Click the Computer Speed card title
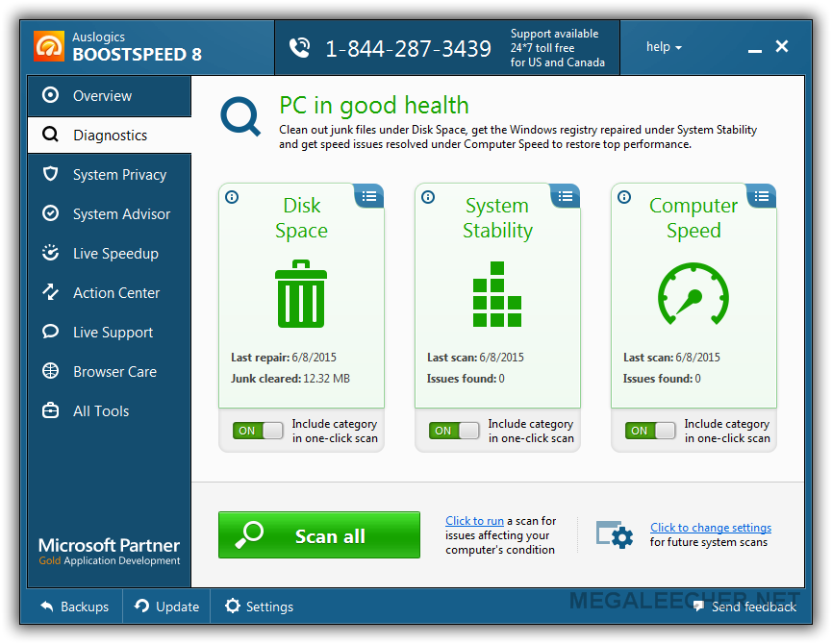The image size is (832, 644). [693, 218]
